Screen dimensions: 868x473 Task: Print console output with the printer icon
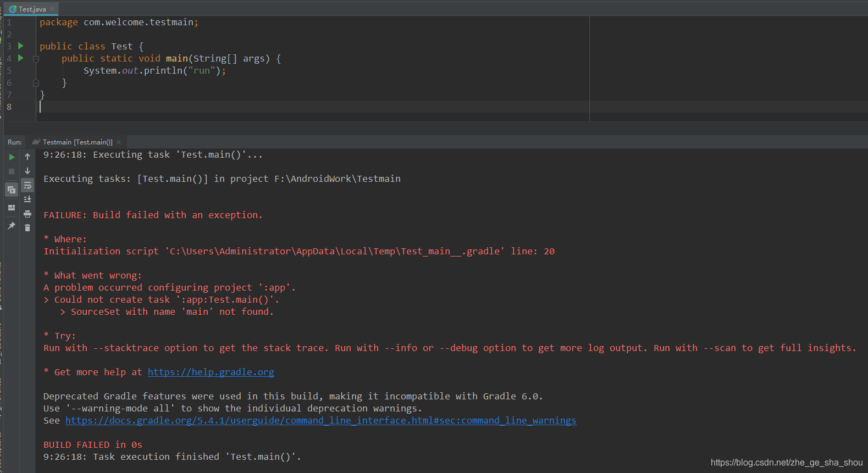pyautogui.click(x=27, y=214)
